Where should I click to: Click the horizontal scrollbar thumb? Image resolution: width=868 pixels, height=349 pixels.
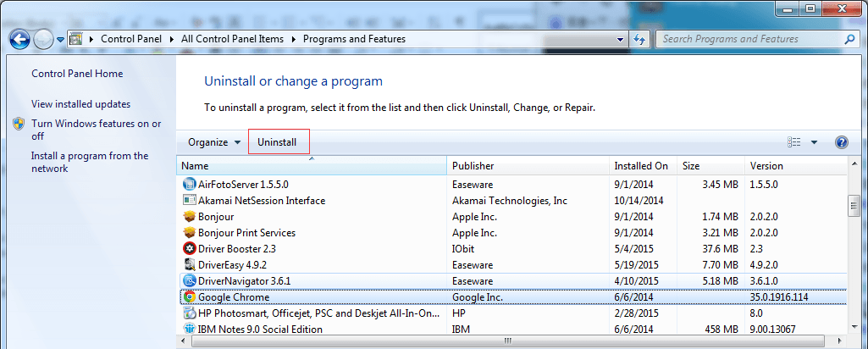[x=508, y=341]
